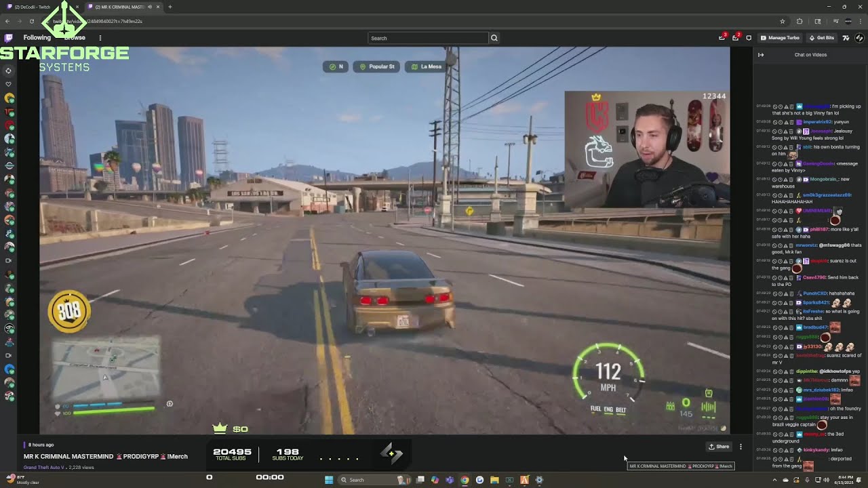Image resolution: width=868 pixels, height=488 pixels.
Task: Open the Following page
Action: click(x=37, y=38)
